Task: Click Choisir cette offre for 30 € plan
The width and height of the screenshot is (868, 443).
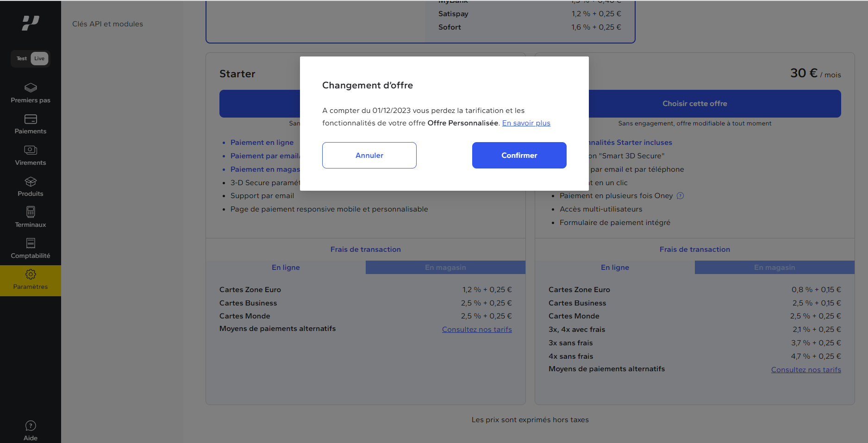Action: click(695, 104)
